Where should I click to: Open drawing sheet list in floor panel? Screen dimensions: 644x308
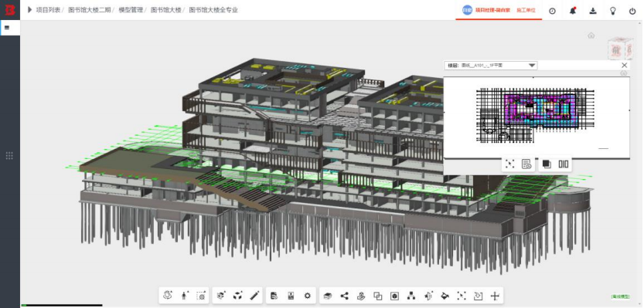(526, 164)
